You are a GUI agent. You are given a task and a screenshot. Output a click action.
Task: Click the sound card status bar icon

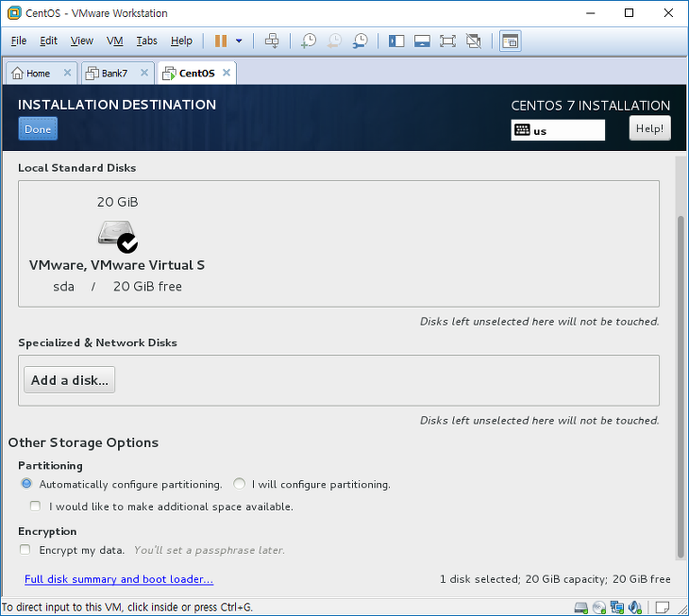635,608
